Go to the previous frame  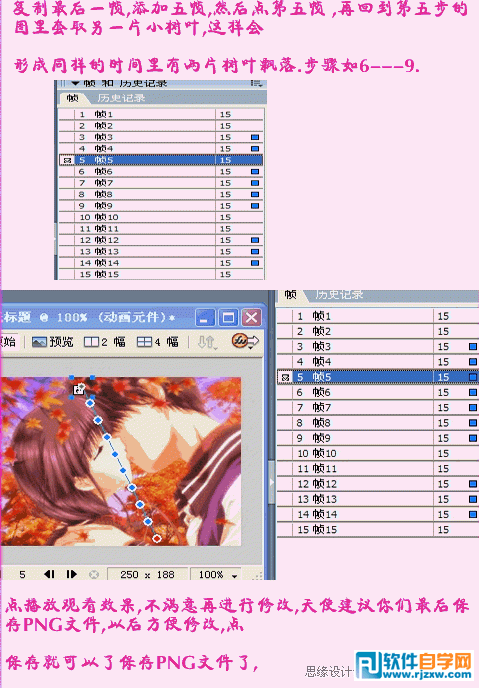[x=50, y=574]
